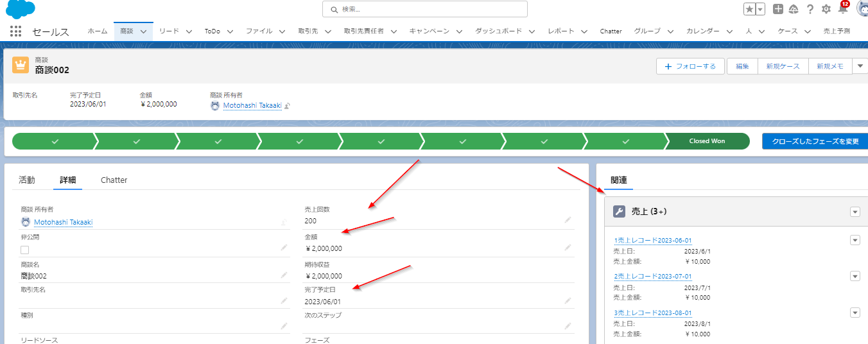
Task: Expand the ToDo nav dropdown chevron
Action: [230, 31]
